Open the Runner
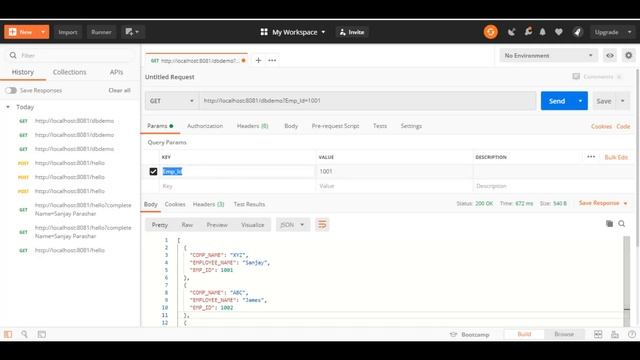This screenshot has height=360, width=640. pos(101,32)
